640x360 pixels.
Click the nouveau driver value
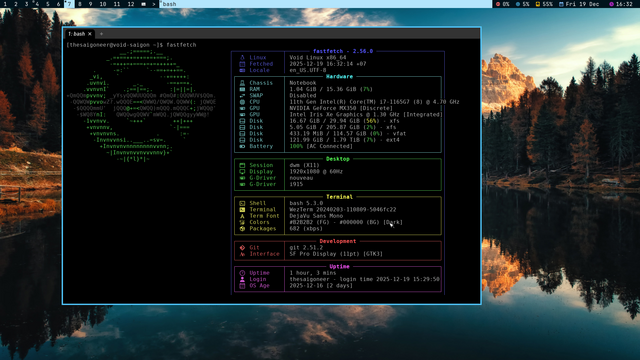(301, 178)
